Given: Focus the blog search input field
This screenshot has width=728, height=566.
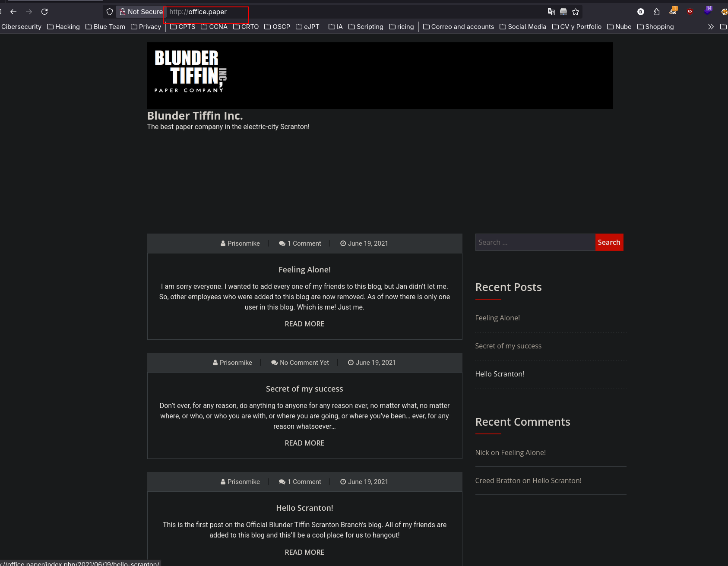Looking at the screenshot, I should point(535,242).
